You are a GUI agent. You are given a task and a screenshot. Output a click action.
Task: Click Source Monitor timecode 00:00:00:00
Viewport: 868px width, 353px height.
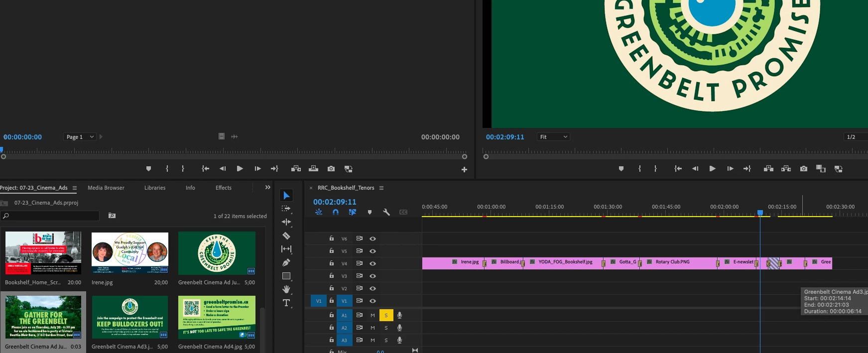[x=22, y=137]
